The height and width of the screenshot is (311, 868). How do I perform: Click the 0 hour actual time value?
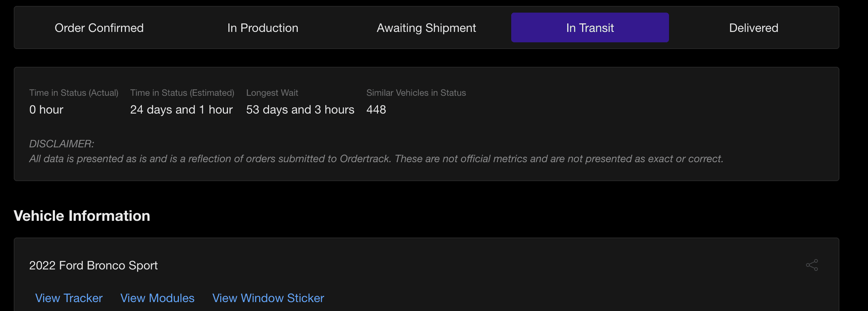46,109
